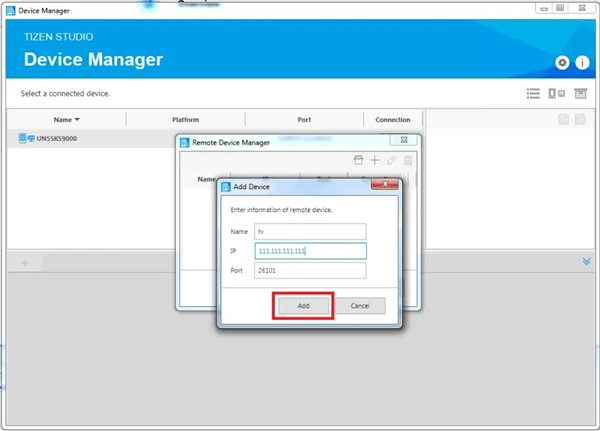Click the trash delete icon
Screen dimensions: 600x431
coord(407,160)
